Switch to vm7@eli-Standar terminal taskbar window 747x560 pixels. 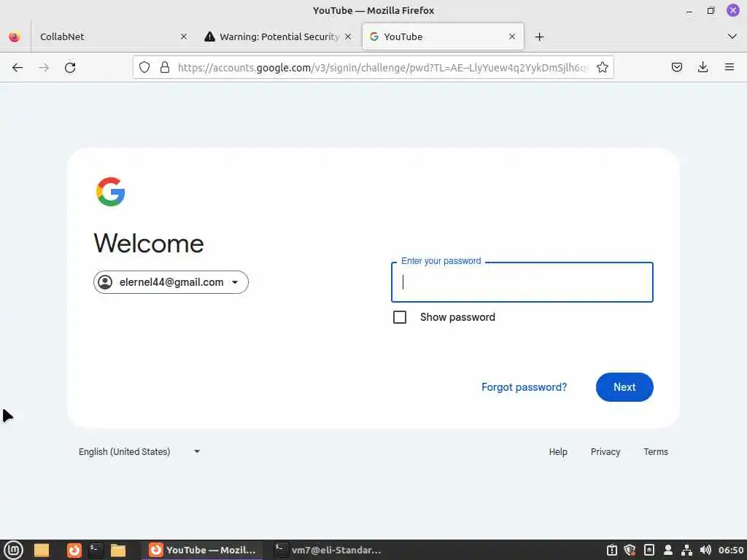tap(329, 550)
